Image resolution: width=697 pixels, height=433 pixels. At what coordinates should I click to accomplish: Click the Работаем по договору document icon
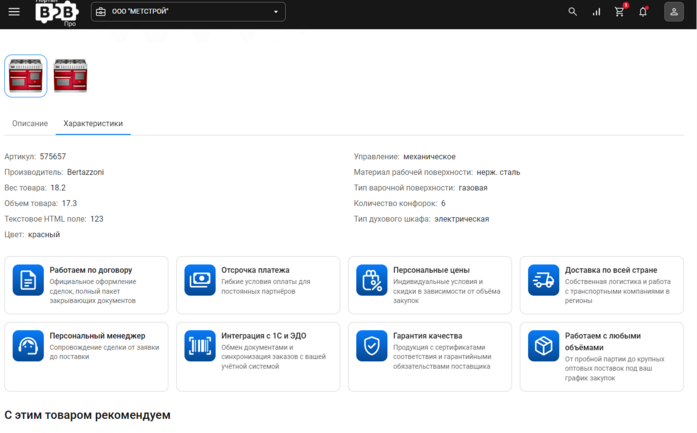[x=28, y=280]
